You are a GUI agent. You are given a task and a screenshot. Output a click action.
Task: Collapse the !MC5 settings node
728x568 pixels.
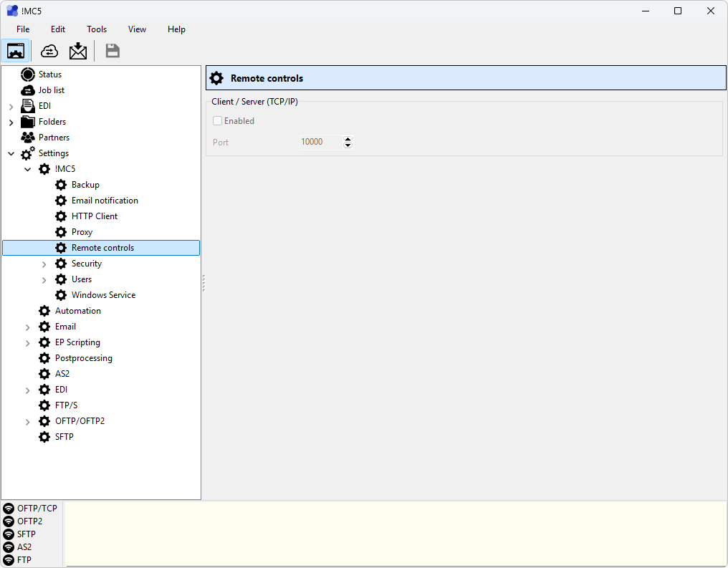point(28,169)
